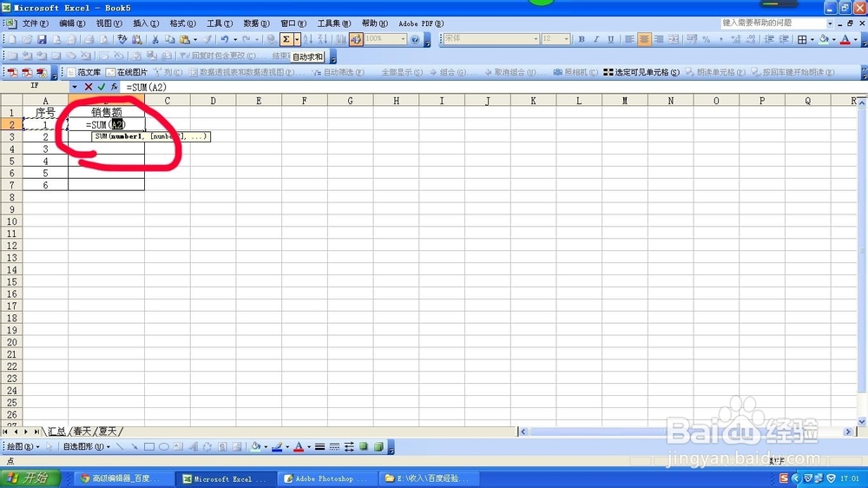Click the Font Color A in formatting toolbar
This screenshot has height=488, width=868.
click(x=845, y=39)
